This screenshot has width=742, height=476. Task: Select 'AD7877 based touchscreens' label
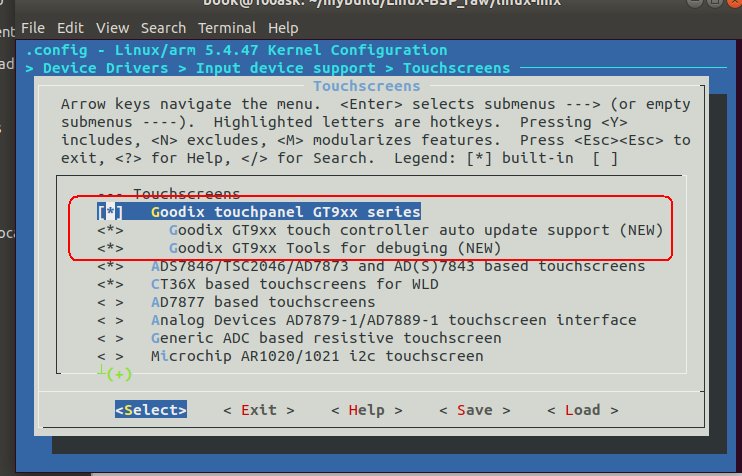pos(263,302)
